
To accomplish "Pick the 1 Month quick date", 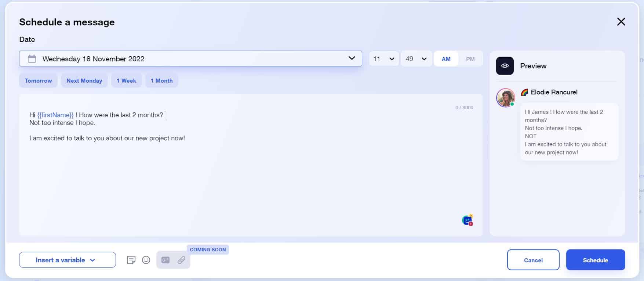I will pos(161,80).
